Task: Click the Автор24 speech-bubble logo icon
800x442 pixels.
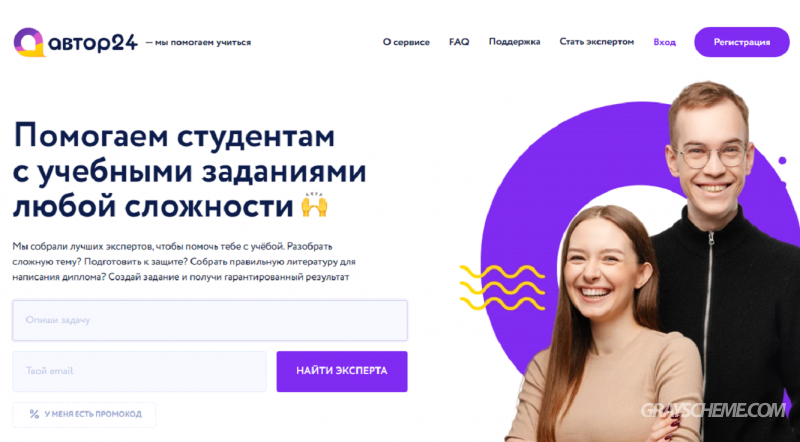Action: click(x=29, y=42)
